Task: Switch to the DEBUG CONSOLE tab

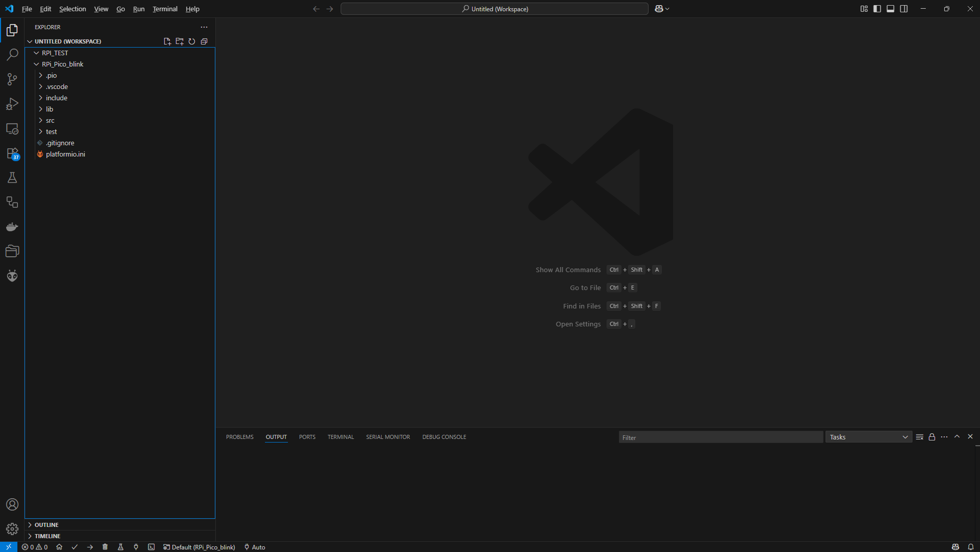Action: [x=444, y=437]
